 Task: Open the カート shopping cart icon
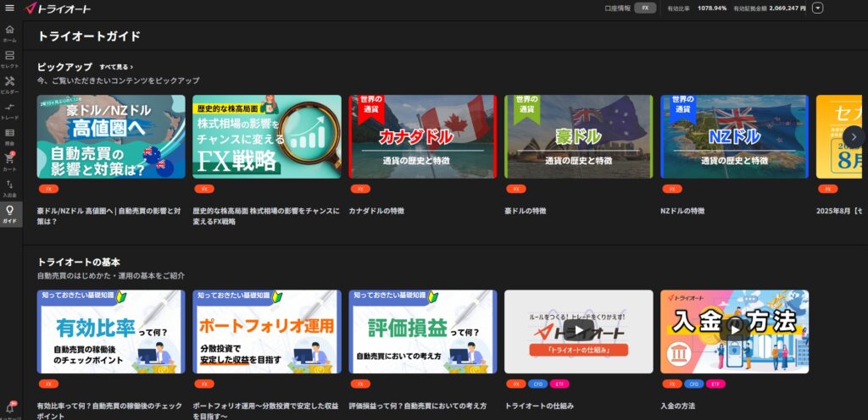click(x=9, y=162)
